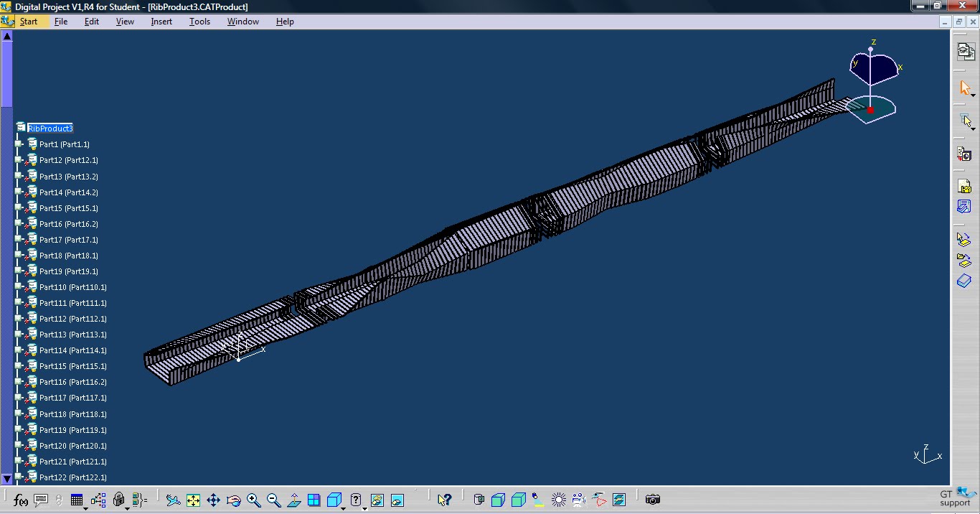Click the orange Select arrow tool
The width and height of the screenshot is (980, 514).
(x=965, y=89)
